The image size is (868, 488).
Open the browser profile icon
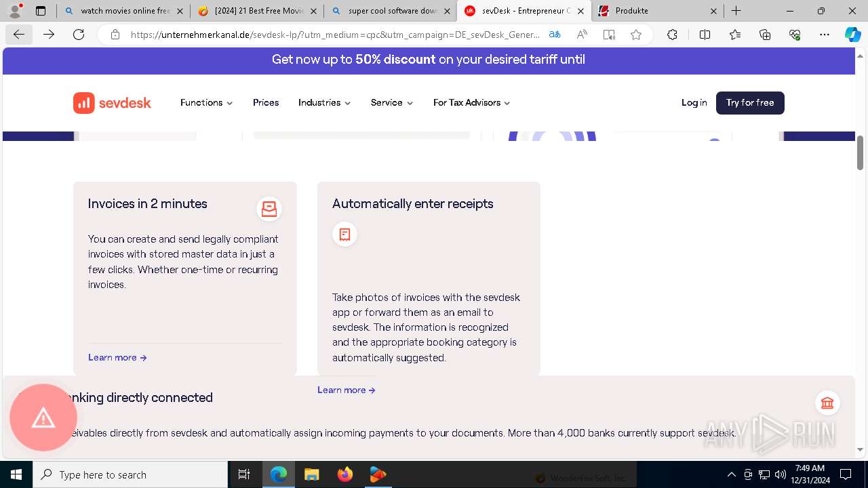coord(14,11)
